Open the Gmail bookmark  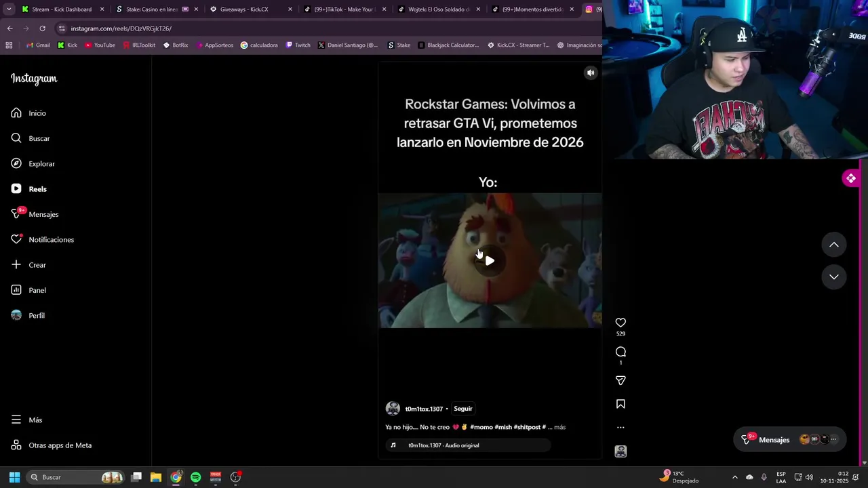click(38, 45)
